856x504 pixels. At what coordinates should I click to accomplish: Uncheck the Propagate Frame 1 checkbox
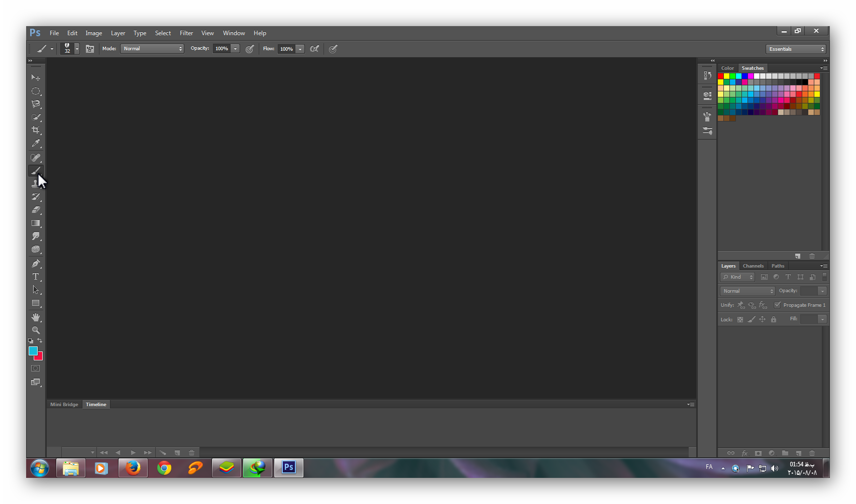[x=778, y=305]
